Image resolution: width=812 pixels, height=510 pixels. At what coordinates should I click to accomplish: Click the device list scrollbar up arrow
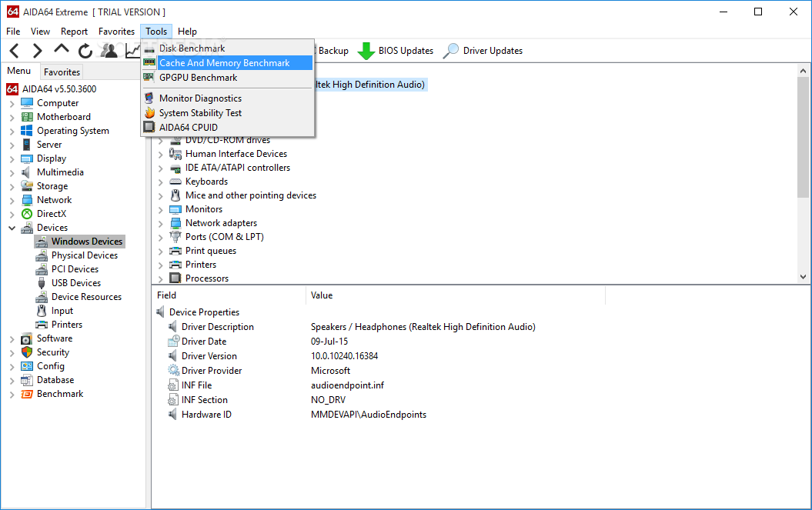[x=803, y=71]
